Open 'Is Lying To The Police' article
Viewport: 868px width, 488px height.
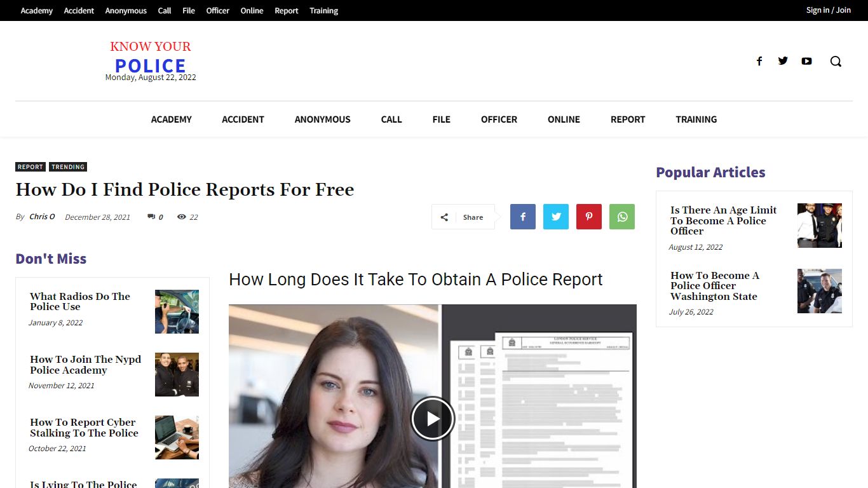pos(83,484)
